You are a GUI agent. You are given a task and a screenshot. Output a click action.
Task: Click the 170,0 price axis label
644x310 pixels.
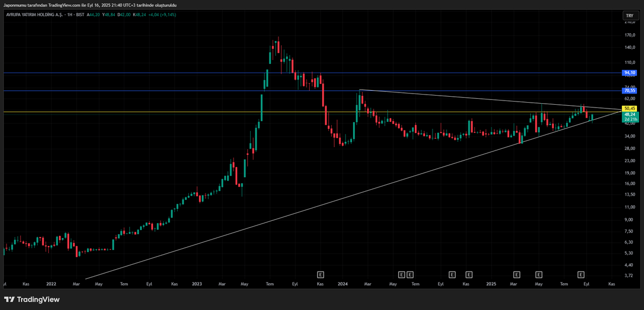(x=629, y=35)
